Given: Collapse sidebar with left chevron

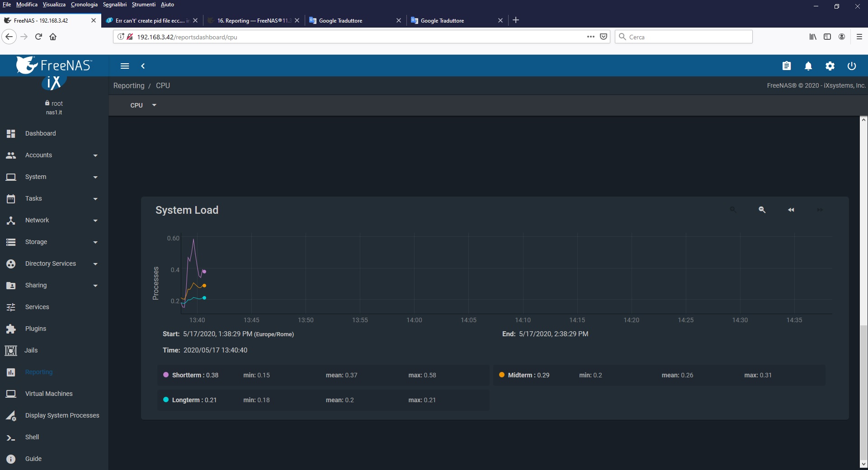Looking at the screenshot, I should [x=143, y=66].
